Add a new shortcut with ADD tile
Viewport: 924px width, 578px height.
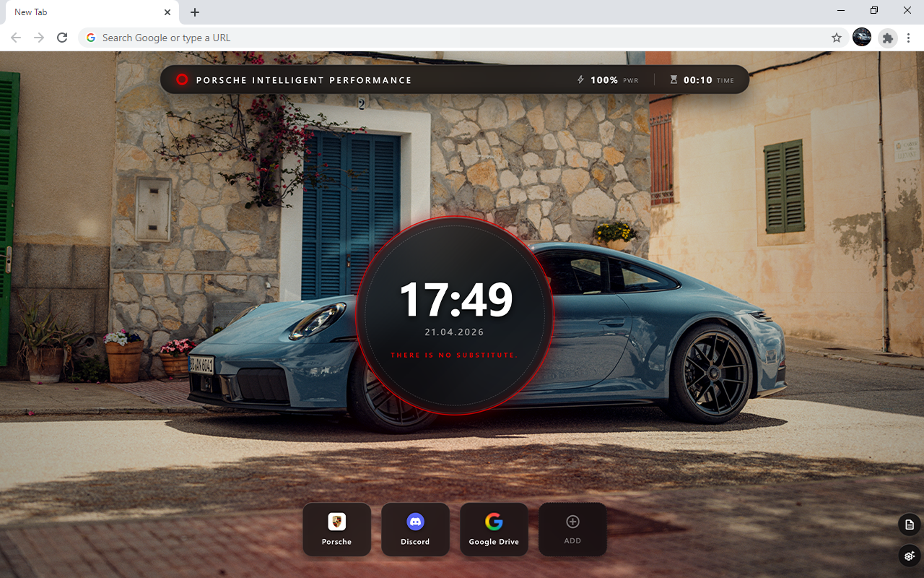[x=572, y=530]
